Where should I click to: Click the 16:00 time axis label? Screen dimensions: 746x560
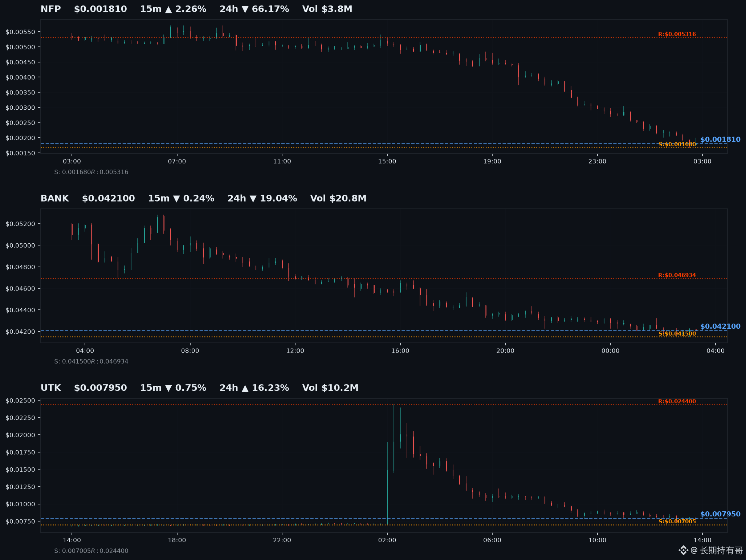[400, 351]
